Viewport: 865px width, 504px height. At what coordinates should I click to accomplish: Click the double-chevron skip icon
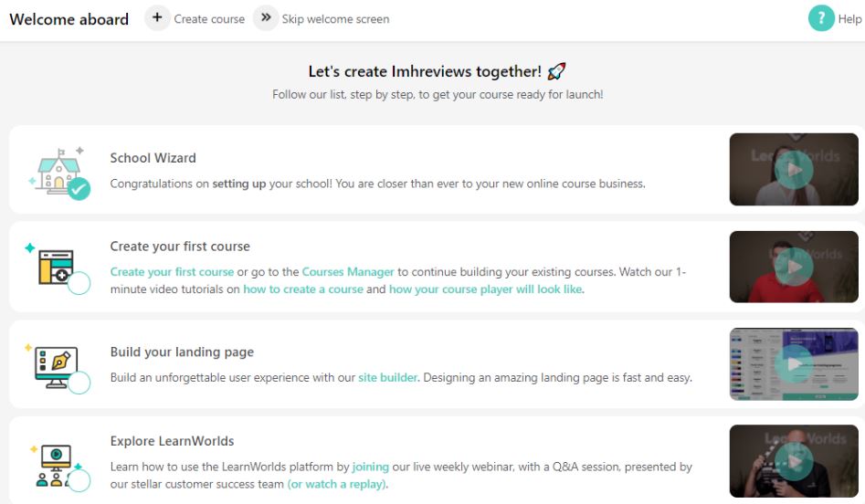tap(266, 18)
